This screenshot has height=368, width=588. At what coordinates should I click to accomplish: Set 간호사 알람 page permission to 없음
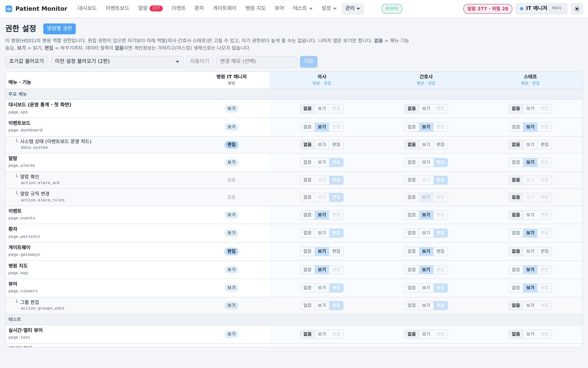tap(412, 162)
